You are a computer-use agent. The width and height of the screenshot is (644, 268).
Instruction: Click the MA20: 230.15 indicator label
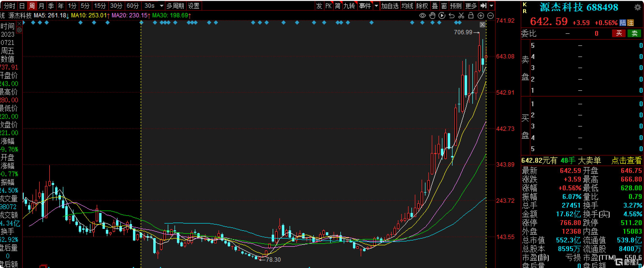(x=131, y=15)
